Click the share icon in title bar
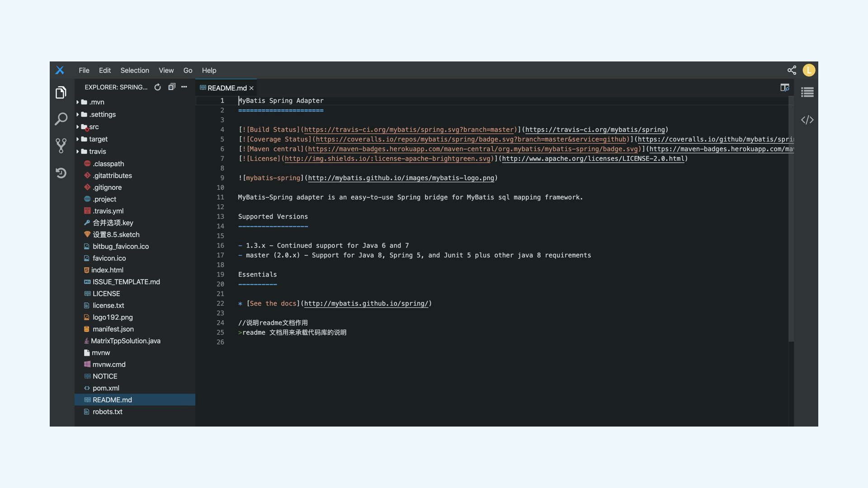 click(792, 70)
